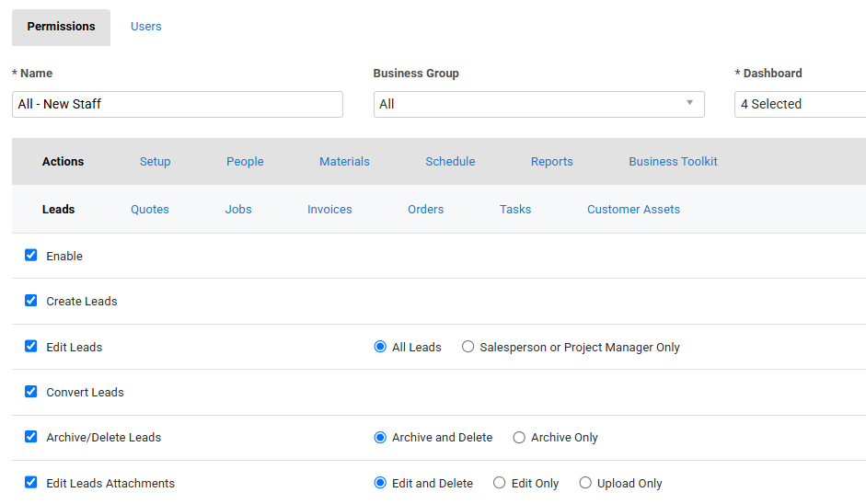Select the Upload Only radio option
Viewport: 866px width, 504px height.
[x=585, y=484]
